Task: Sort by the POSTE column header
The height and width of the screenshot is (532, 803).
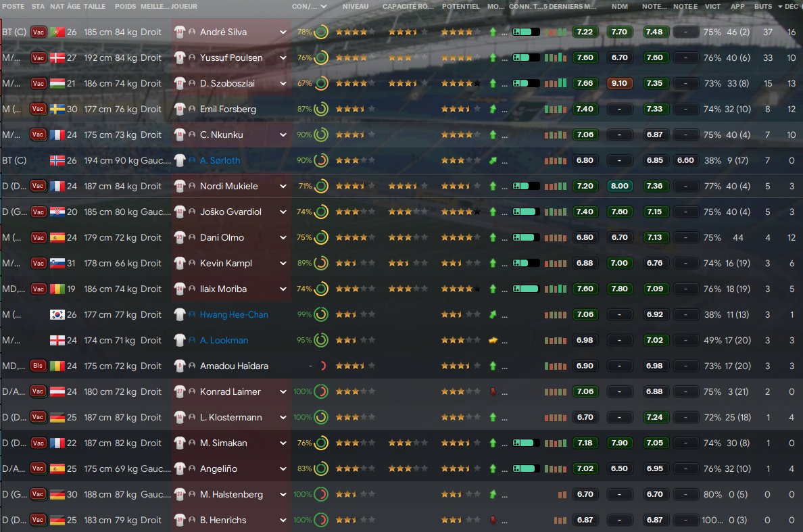Action: [x=14, y=7]
